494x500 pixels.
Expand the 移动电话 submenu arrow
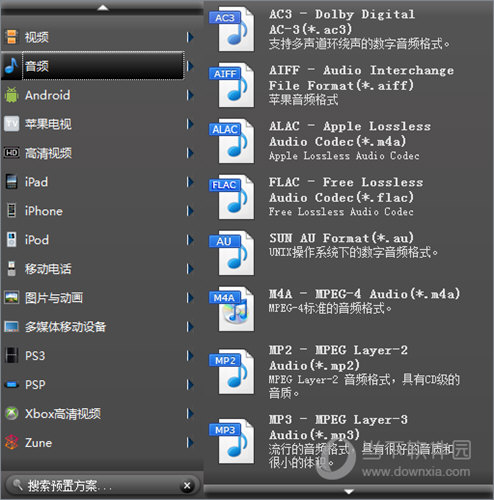tap(190, 269)
